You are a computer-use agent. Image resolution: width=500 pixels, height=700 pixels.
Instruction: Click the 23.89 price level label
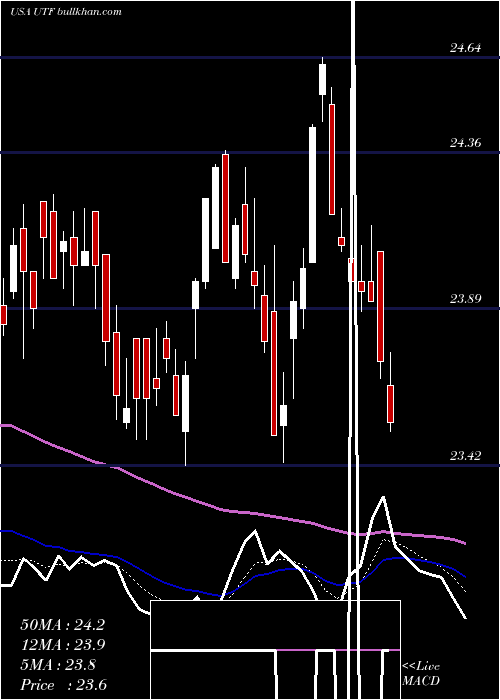coord(466,299)
